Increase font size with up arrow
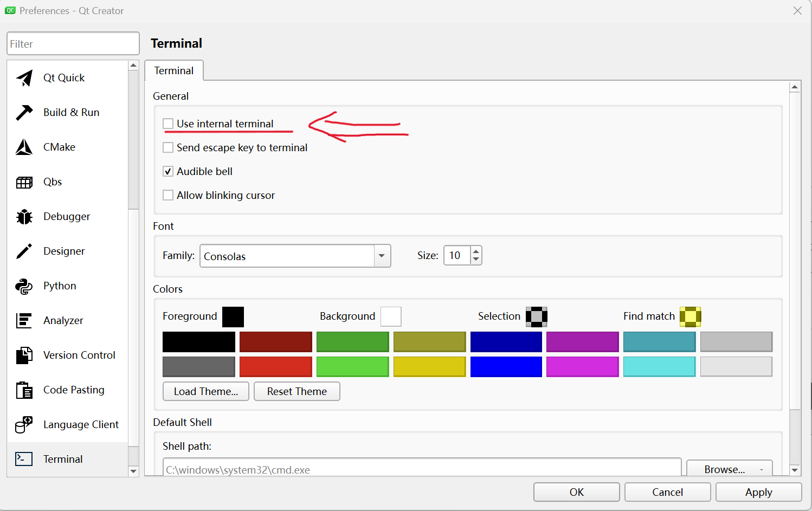The width and height of the screenshot is (812, 511). (x=476, y=251)
